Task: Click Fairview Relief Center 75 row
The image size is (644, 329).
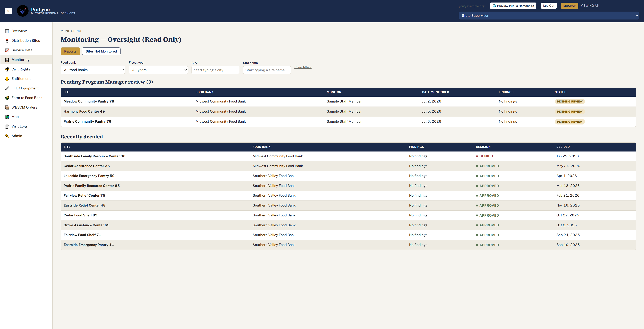Action: click(x=348, y=196)
